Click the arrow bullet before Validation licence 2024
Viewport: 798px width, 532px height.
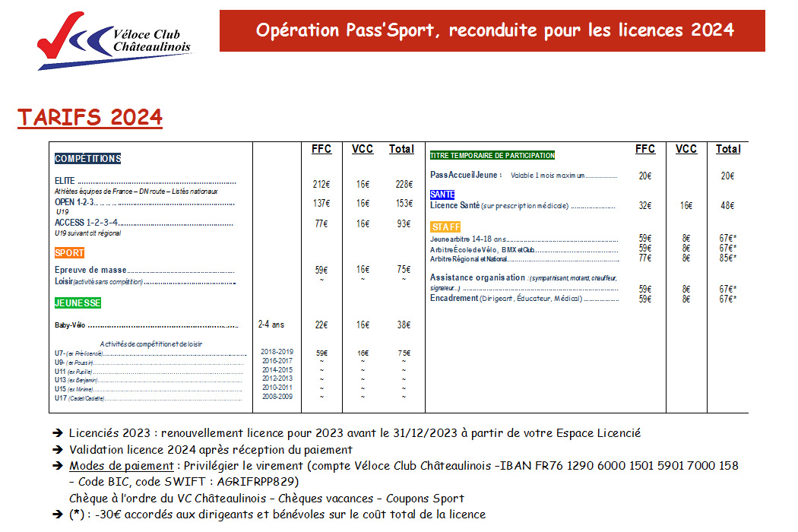point(58,449)
